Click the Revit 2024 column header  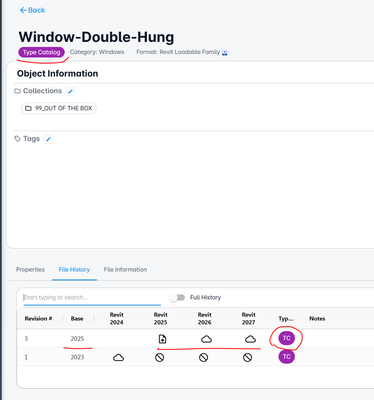pos(117,318)
